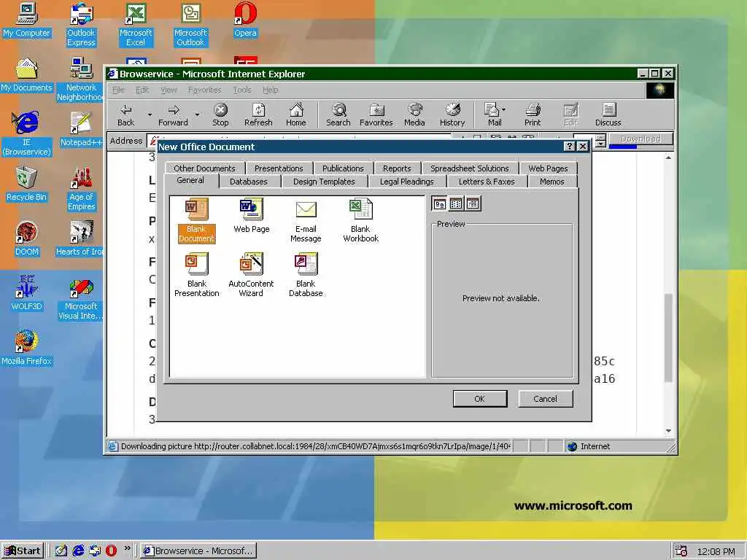The image size is (747, 560).
Task: Open the Help menu in Internet Explorer
Action: 270,90
